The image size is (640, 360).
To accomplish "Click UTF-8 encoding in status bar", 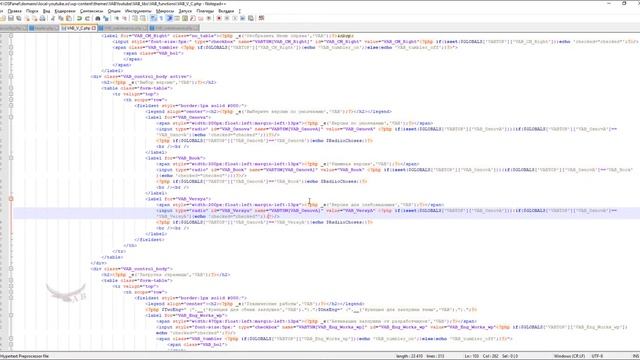I will click(597, 356).
